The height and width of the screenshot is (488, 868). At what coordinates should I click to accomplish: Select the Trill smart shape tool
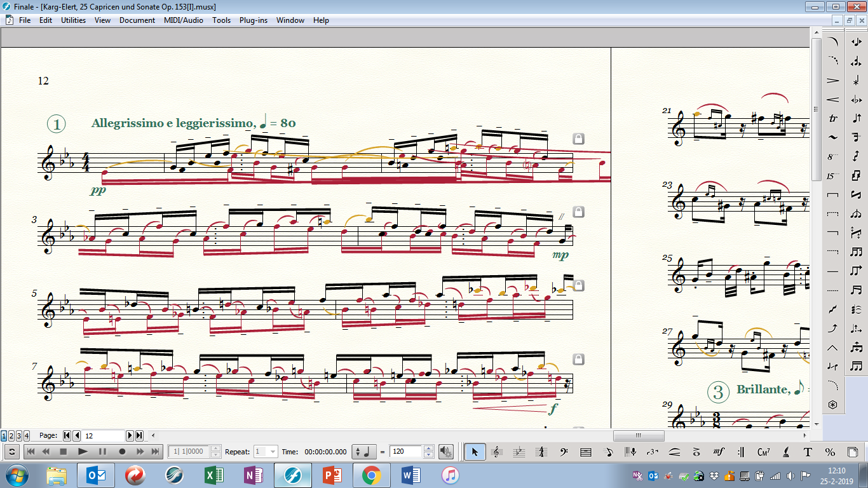tap(833, 119)
